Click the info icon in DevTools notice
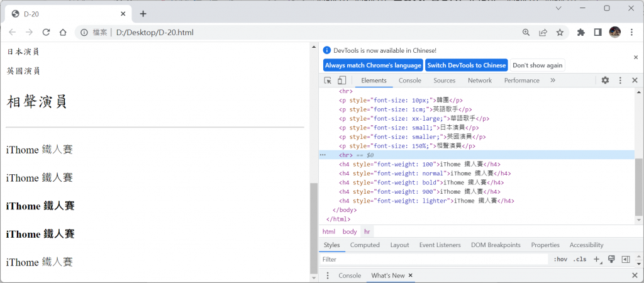The image size is (644, 283). pyautogui.click(x=327, y=50)
